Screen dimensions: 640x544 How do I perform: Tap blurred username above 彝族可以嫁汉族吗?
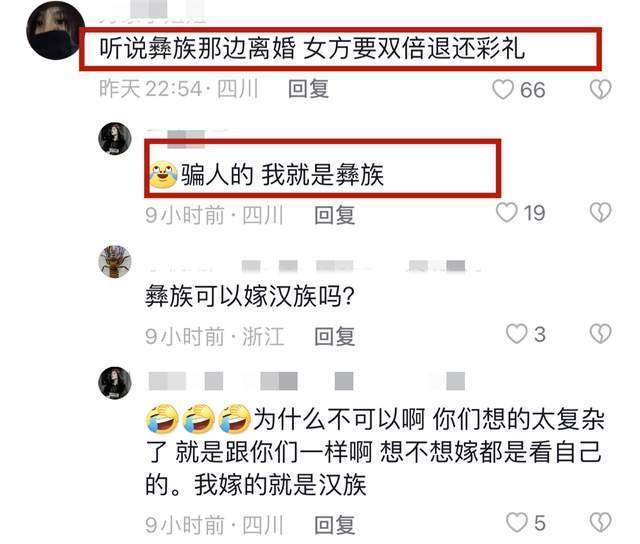coord(314,266)
